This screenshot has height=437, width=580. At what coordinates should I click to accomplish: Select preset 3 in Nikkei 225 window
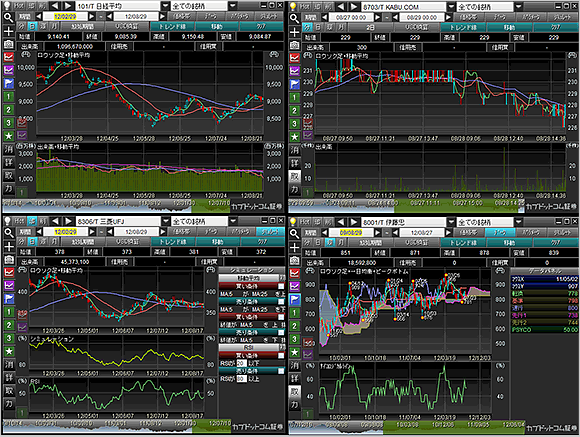click(9, 122)
